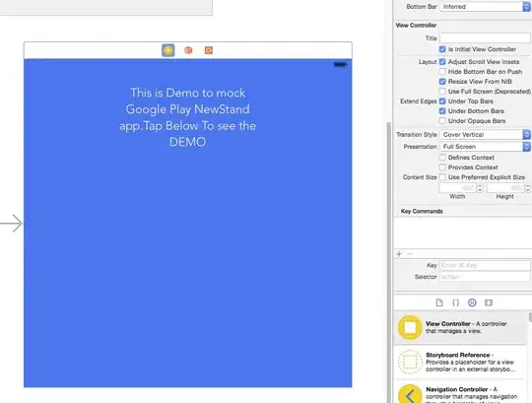Open the File Template library icon

(x=439, y=302)
